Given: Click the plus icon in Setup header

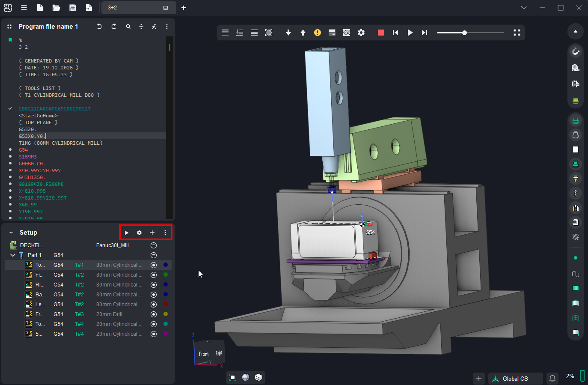Looking at the screenshot, I should point(152,233).
